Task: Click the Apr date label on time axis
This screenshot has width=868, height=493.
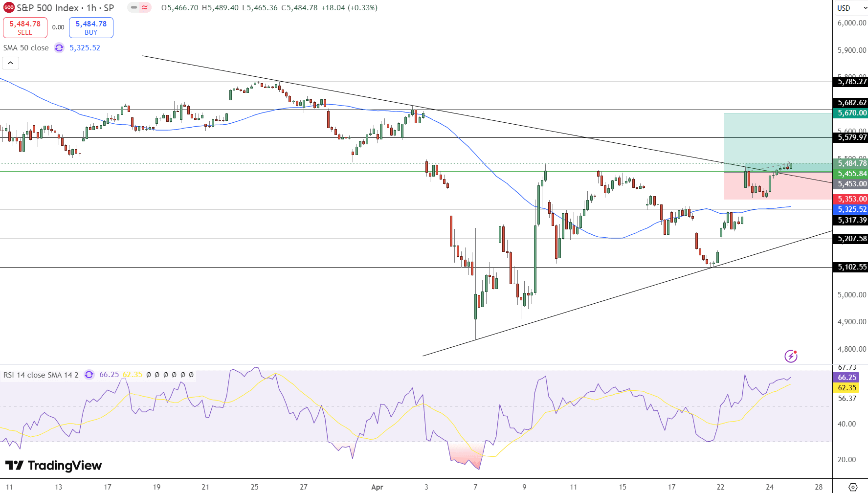Action: 377,487
